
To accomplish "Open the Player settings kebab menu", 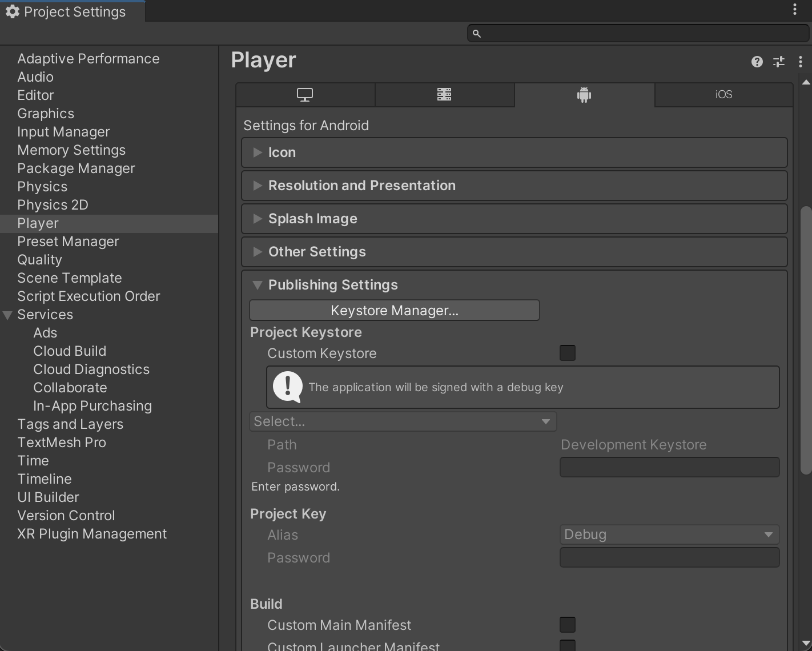I will tap(800, 62).
